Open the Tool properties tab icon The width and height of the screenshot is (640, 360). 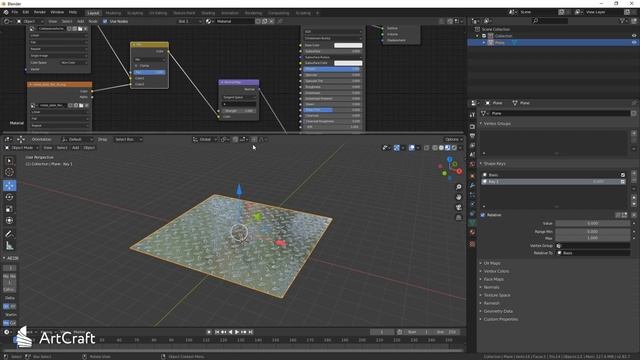tap(472, 115)
